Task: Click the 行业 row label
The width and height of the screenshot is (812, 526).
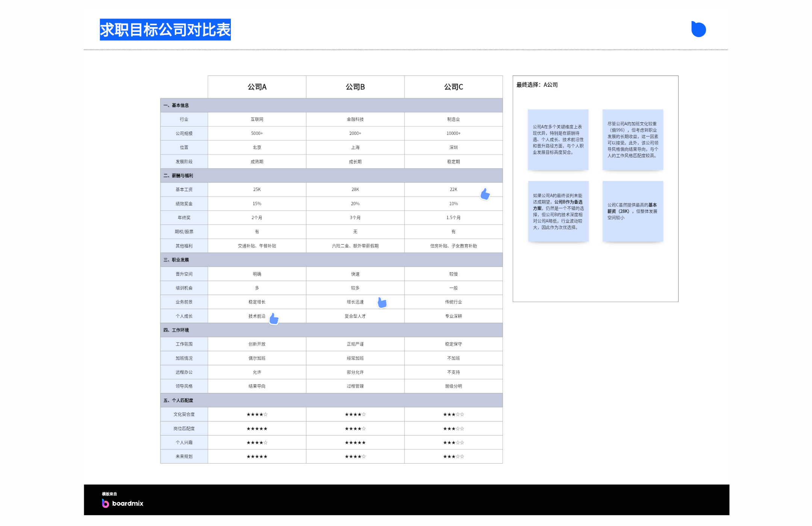Action: point(184,119)
